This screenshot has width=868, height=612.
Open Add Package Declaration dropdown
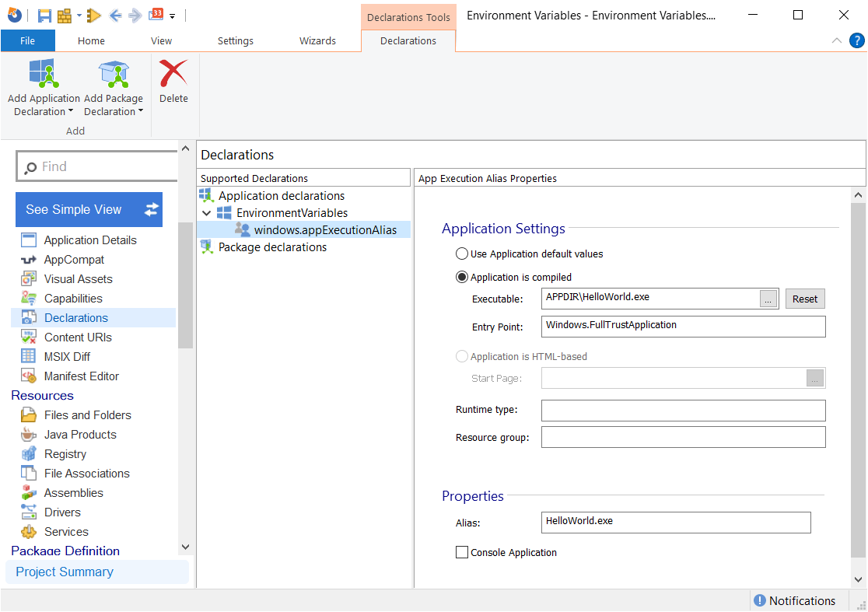[114, 104]
